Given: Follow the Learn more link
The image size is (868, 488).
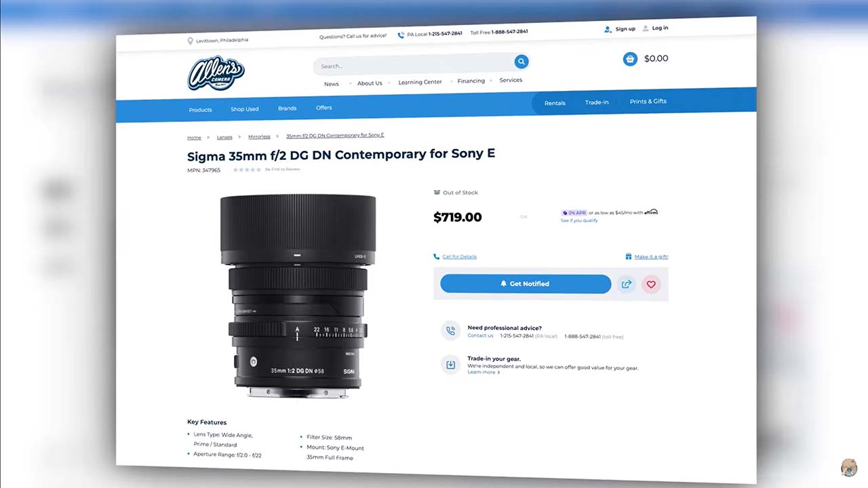Looking at the screenshot, I should tap(484, 372).
